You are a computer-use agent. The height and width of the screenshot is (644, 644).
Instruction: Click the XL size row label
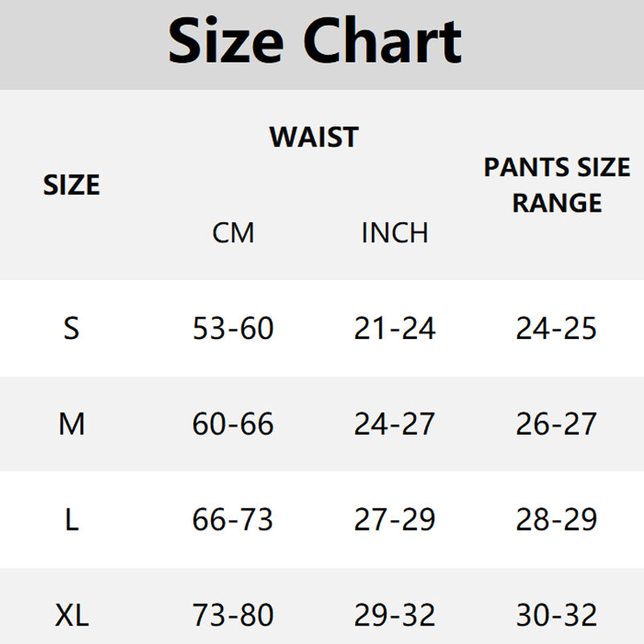[x=72, y=616]
